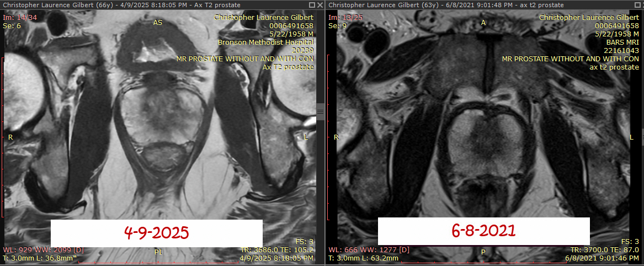Click accession number '20239'
This screenshot has width=644, height=266.
304,50
